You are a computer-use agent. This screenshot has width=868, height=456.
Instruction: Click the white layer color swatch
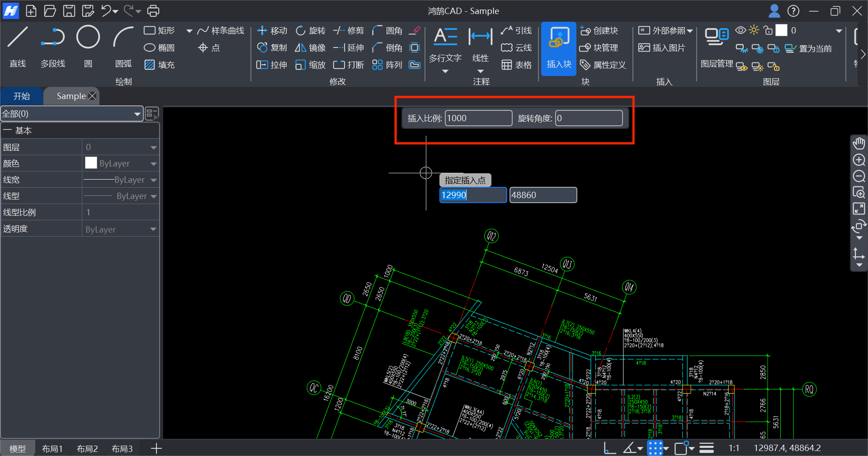tap(781, 30)
